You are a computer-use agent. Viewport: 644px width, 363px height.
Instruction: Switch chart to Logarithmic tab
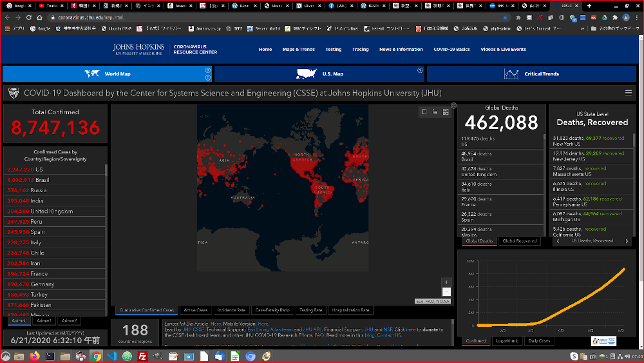(507, 341)
